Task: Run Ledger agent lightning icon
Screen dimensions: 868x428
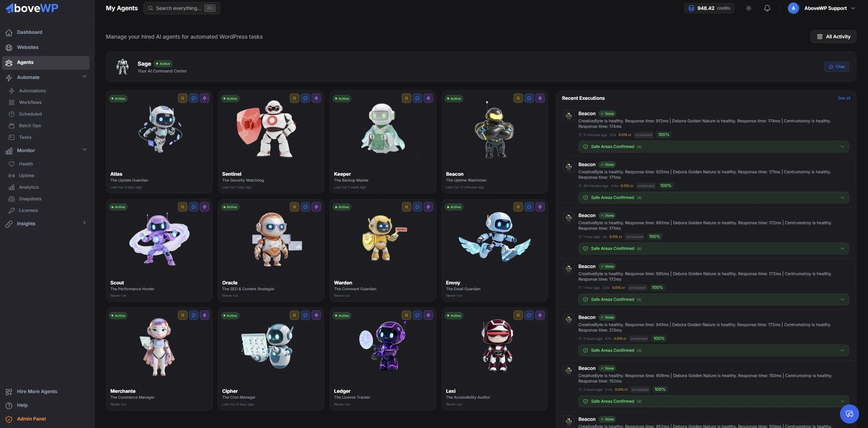Action: pyautogui.click(x=428, y=315)
